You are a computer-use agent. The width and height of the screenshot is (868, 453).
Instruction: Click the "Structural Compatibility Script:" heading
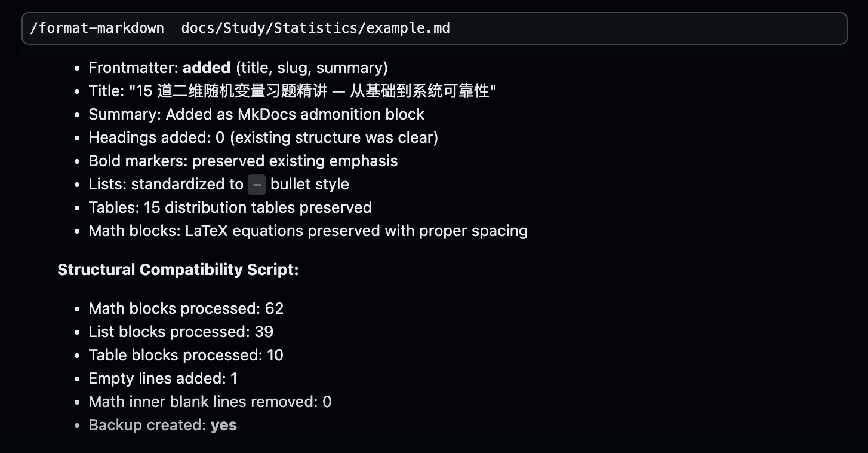pos(178,270)
